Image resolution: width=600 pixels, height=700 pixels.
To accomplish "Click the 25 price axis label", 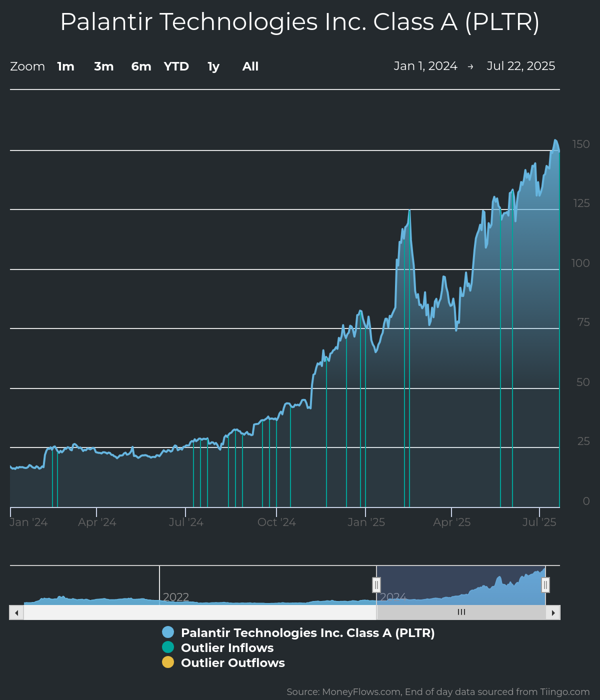I will [x=583, y=441].
